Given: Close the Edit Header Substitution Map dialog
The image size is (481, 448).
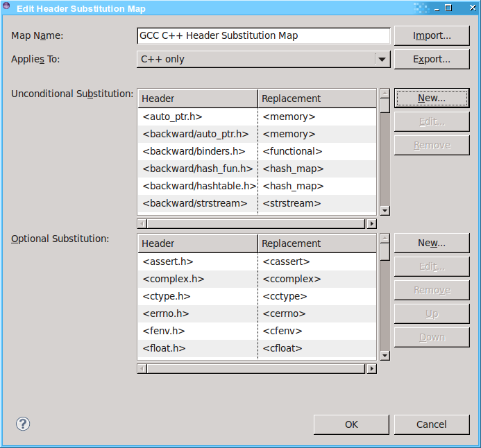Looking at the screenshot, I should (x=473, y=8).
